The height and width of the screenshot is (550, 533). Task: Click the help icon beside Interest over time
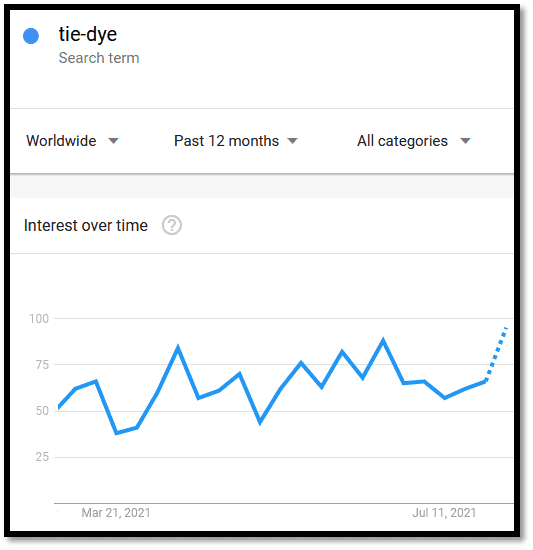[171, 226]
